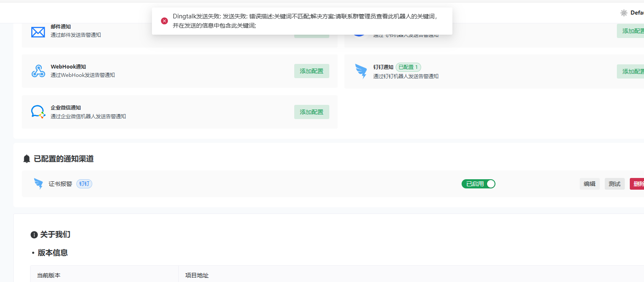Click the DingTalk icon in 证书报警 row
Viewport: 644px width, 282px height.
38,184
